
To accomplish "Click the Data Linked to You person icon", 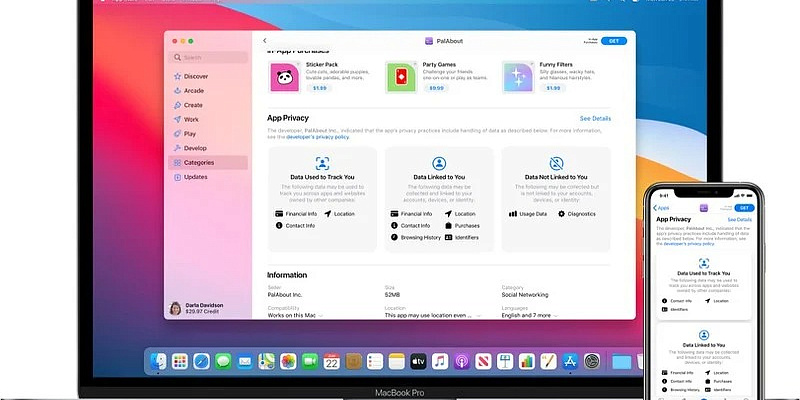I will click(439, 163).
